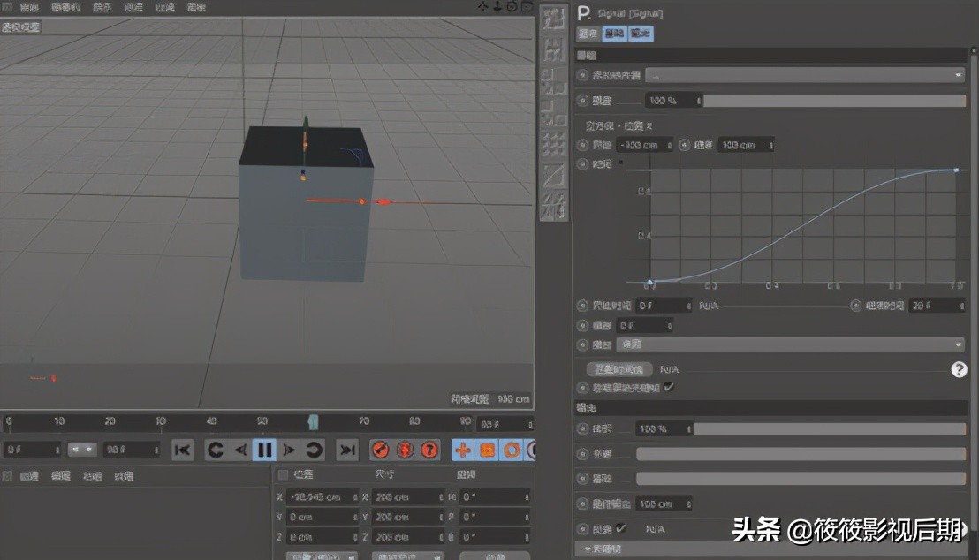Screen dimensions: 979x560
Task: Click the jump-to-start playback icon
Action: tap(183, 450)
